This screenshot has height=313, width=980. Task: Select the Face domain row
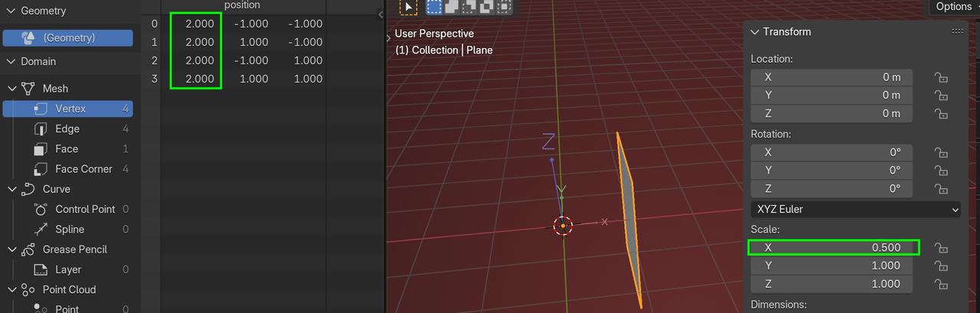click(x=68, y=148)
